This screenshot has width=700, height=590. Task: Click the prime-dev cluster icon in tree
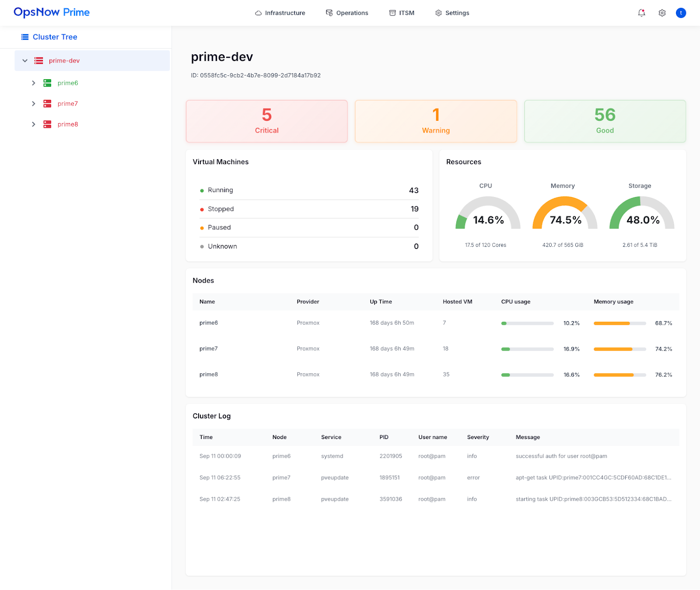tap(39, 61)
